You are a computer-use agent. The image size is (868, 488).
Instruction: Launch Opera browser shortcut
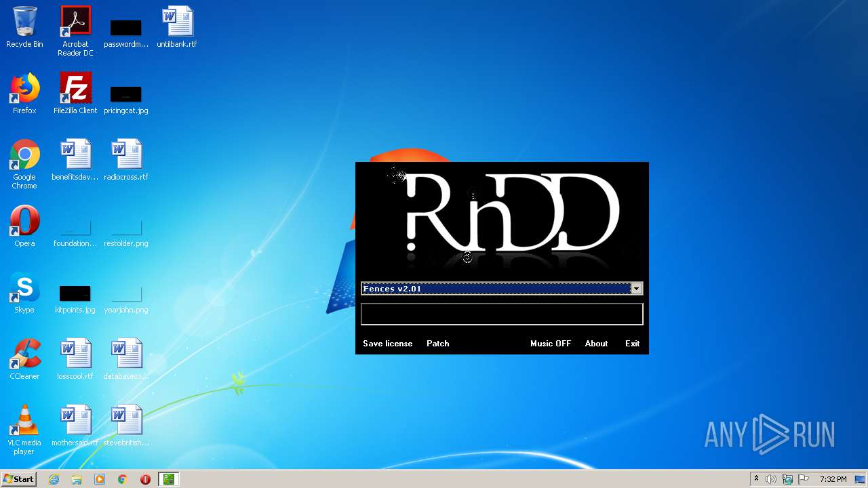pos(24,226)
